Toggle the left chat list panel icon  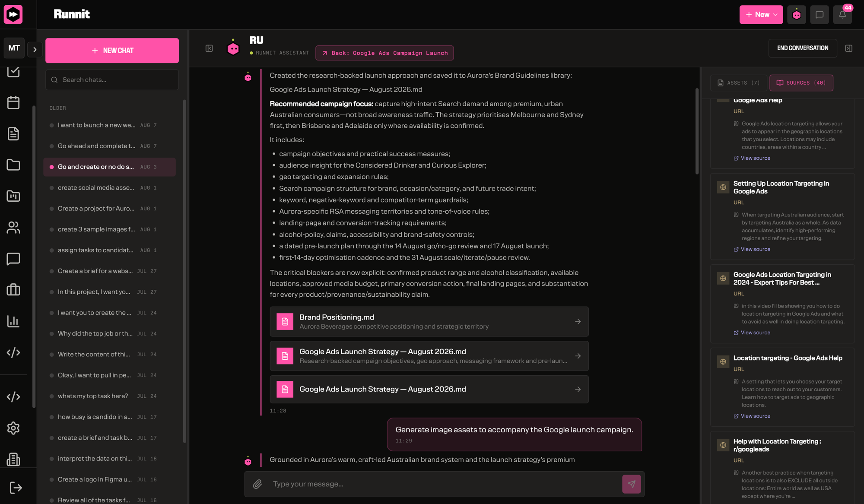pos(209,48)
